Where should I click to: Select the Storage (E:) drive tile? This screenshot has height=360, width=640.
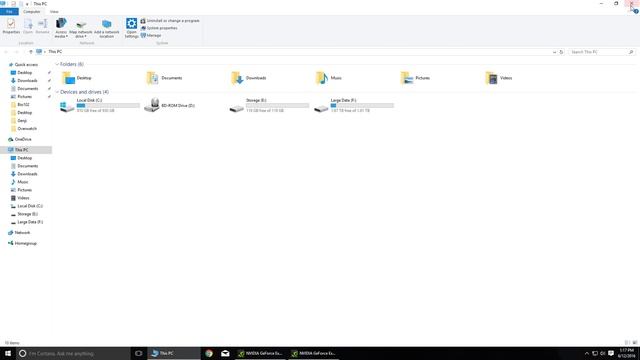pyautogui.click(x=269, y=105)
